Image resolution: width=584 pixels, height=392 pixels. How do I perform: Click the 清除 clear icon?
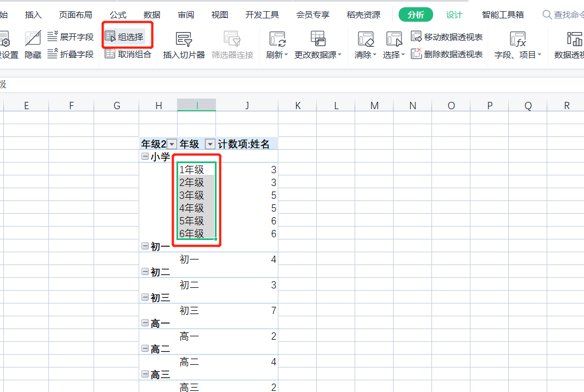[x=365, y=39]
